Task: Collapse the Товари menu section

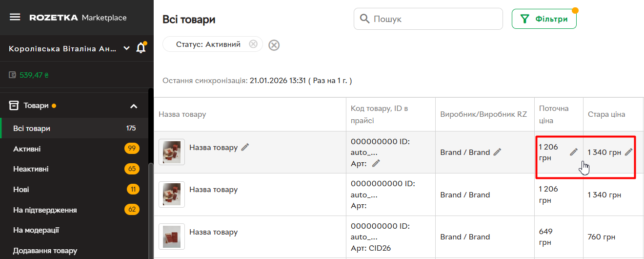Action: (x=134, y=106)
